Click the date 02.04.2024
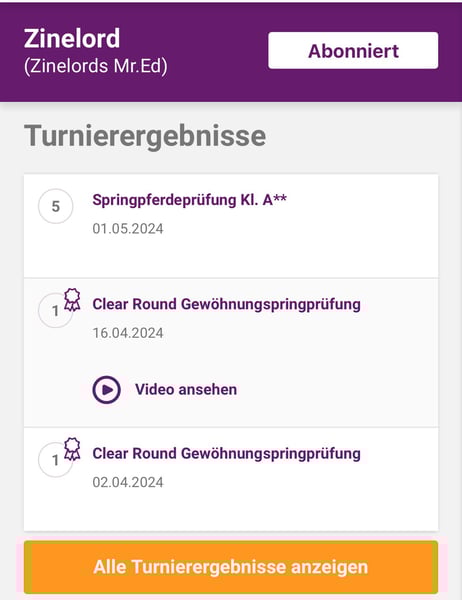The height and width of the screenshot is (600, 462). click(128, 482)
